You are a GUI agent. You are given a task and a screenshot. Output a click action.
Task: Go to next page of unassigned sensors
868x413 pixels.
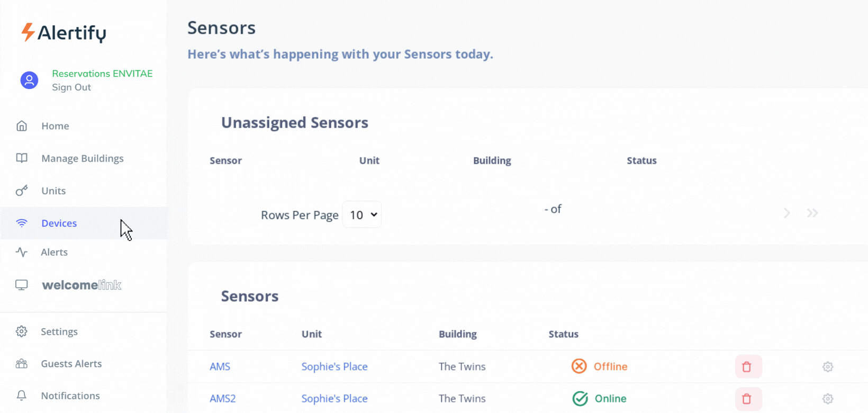click(787, 213)
